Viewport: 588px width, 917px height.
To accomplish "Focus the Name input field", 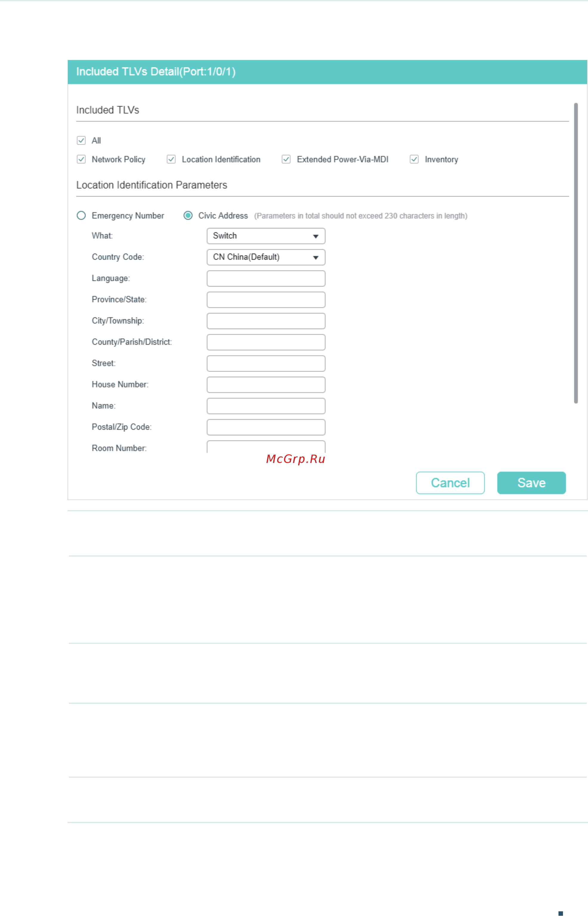I will [x=266, y=406].
